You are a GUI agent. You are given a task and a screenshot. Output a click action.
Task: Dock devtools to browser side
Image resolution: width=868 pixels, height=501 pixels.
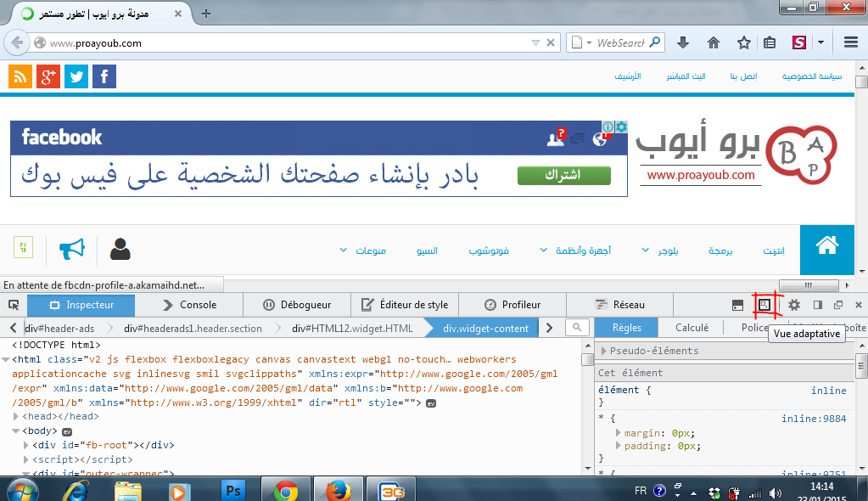(x=818, y=305)
